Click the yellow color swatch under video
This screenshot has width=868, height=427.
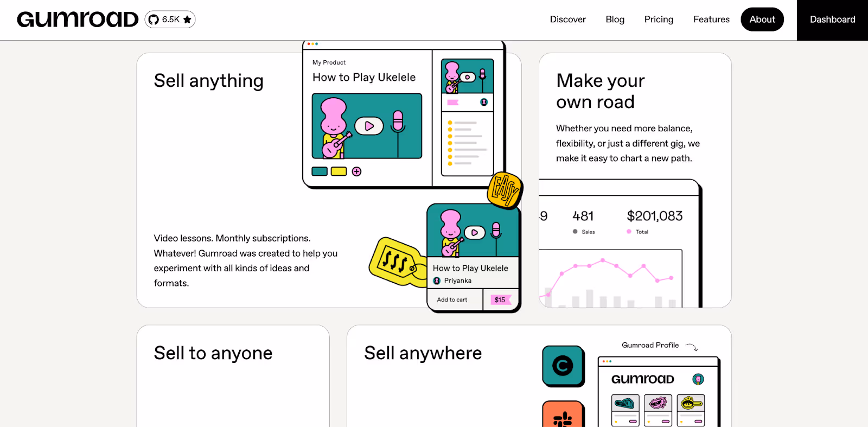pos(339,171)
